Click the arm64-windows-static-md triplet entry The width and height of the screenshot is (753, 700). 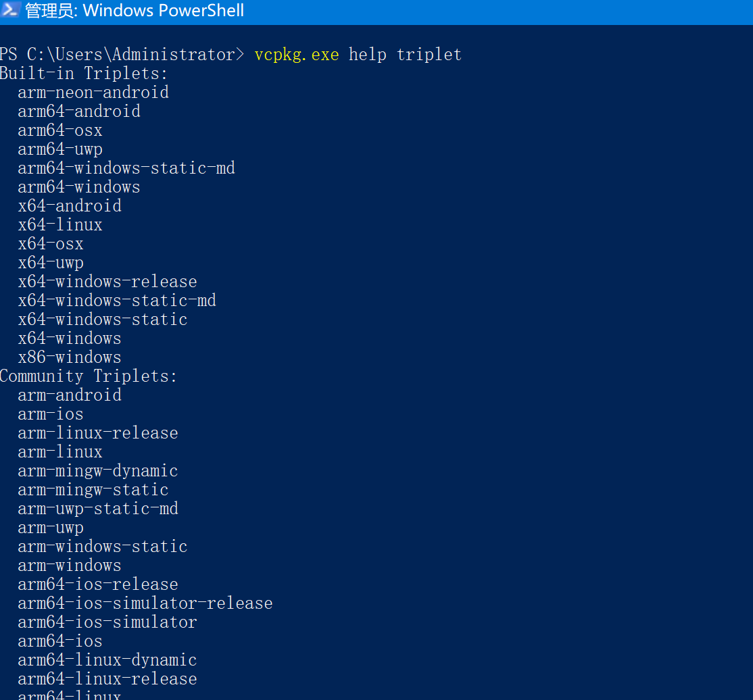coord(126,168)
